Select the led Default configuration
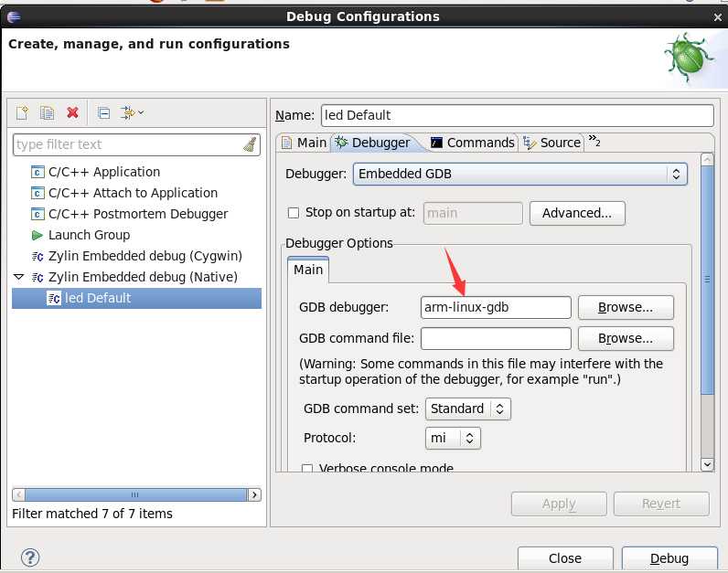 [x=136, y=298]
